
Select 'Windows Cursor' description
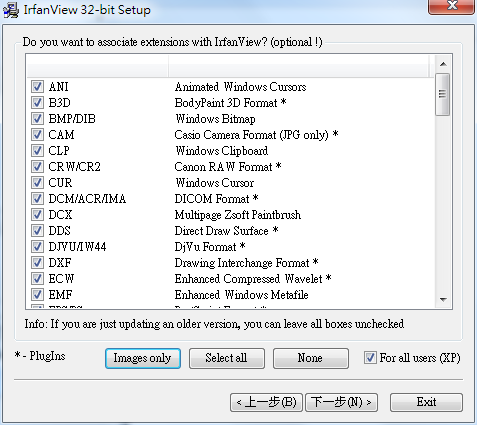[215, 183]
